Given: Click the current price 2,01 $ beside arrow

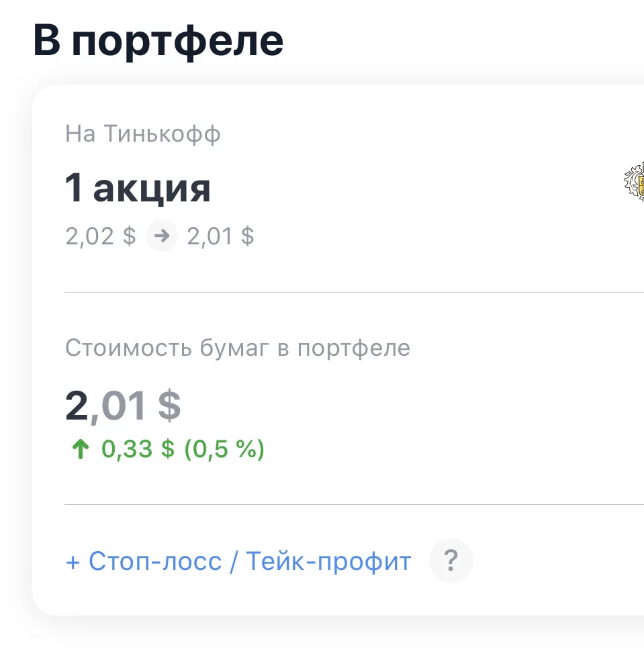Looking at the screenshot, I should (220, 236).
